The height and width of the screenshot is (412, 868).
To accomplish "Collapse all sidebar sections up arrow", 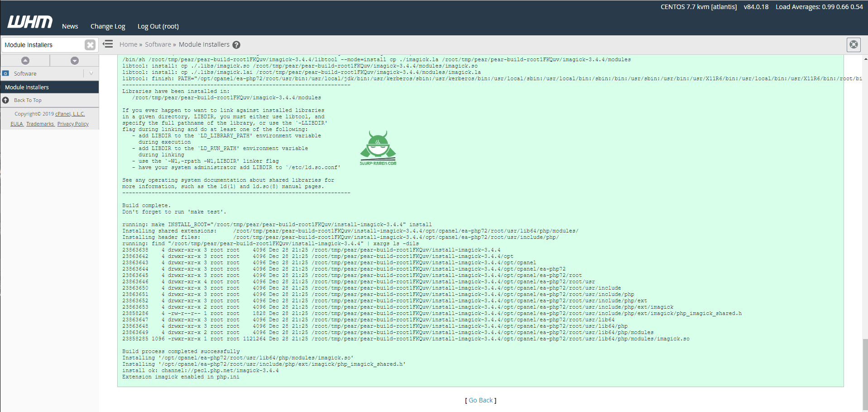I will (x=25, y=61).
